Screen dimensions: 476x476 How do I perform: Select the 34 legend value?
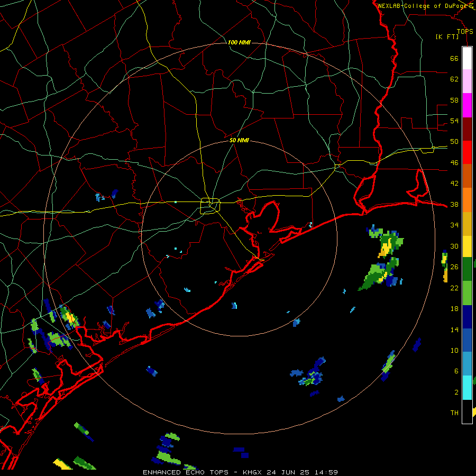click(x=454, y=225)
